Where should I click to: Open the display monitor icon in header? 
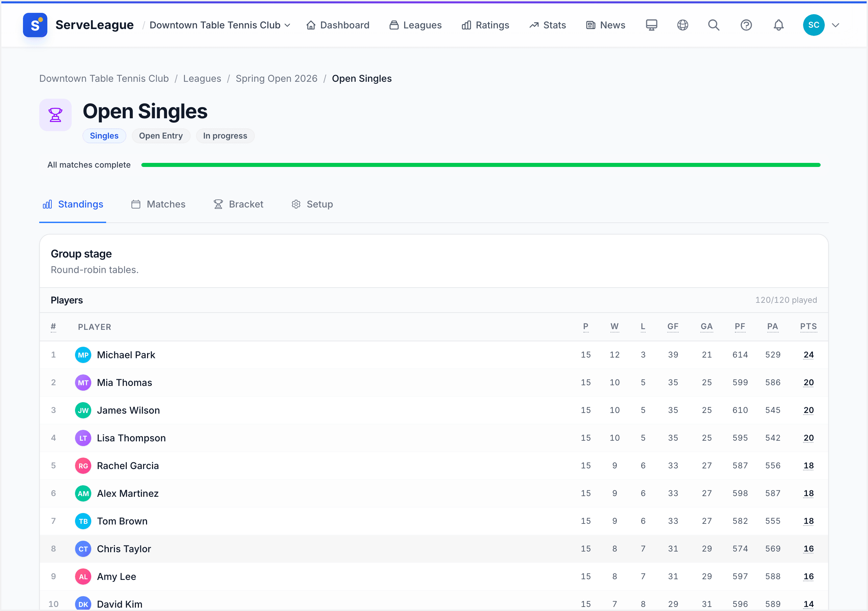pos(651,25)
